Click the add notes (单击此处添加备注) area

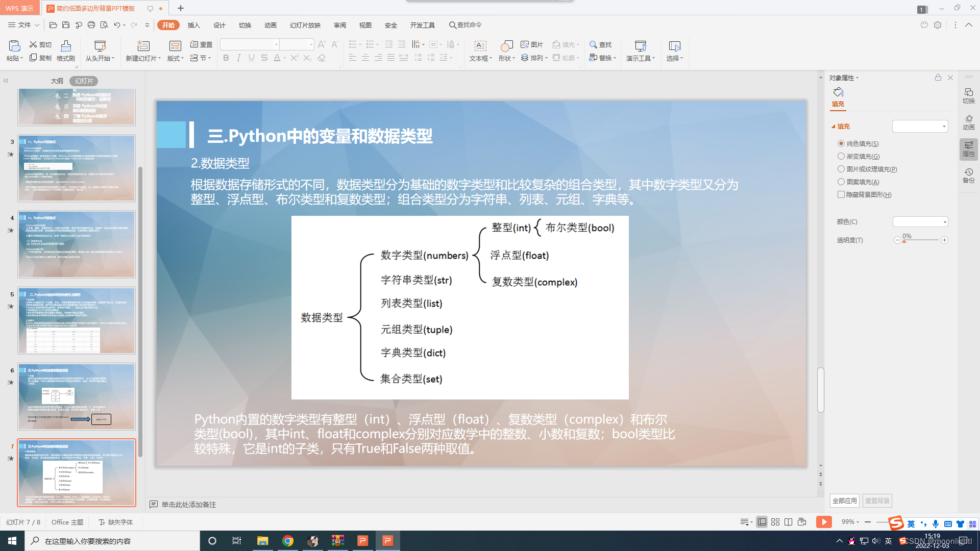tap(188, 505)
